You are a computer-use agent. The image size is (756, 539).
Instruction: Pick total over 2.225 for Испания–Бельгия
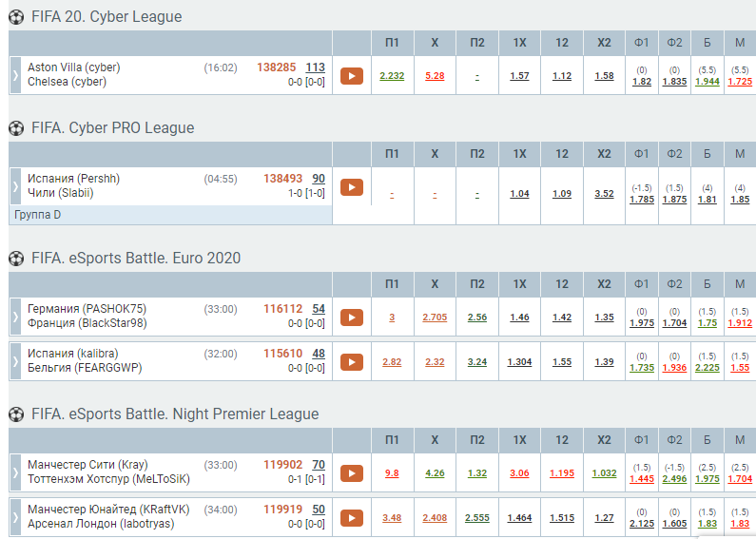[707, 368]
